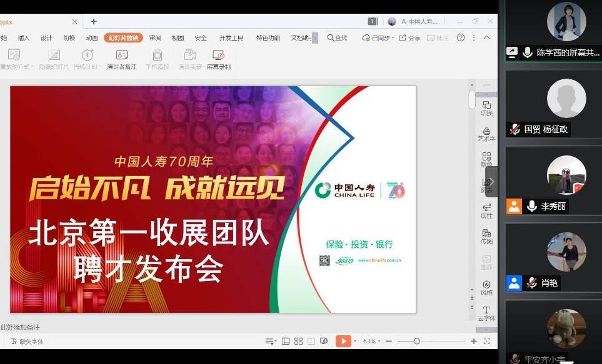Switch to slide sorter grid view
The height and width of the screenshot is (364, 602).
(x=299, y=341)
